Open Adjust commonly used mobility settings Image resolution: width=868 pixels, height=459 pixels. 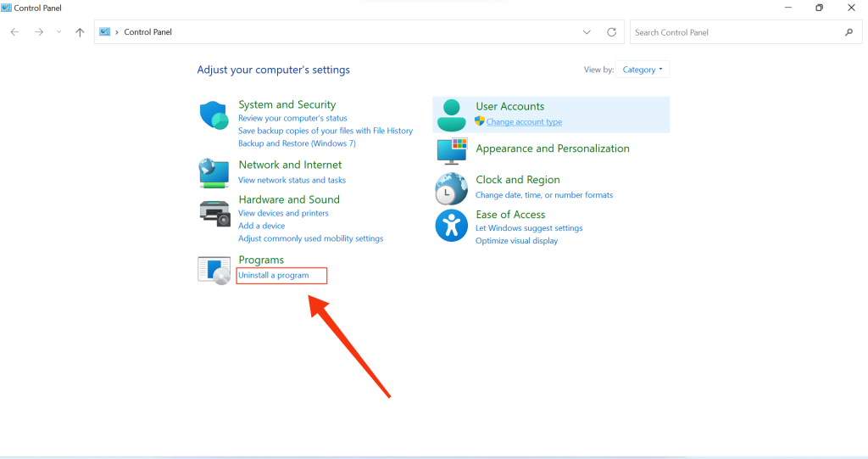point(310,239)
